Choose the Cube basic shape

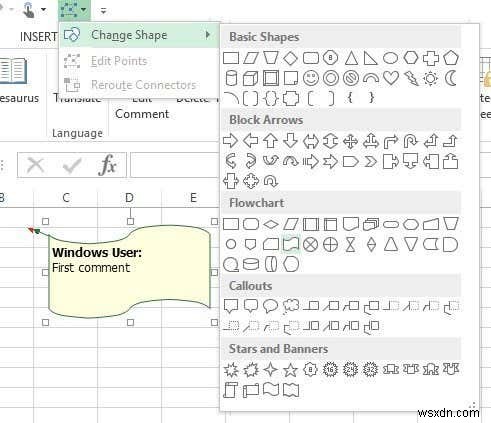click(x=250, y=78)
